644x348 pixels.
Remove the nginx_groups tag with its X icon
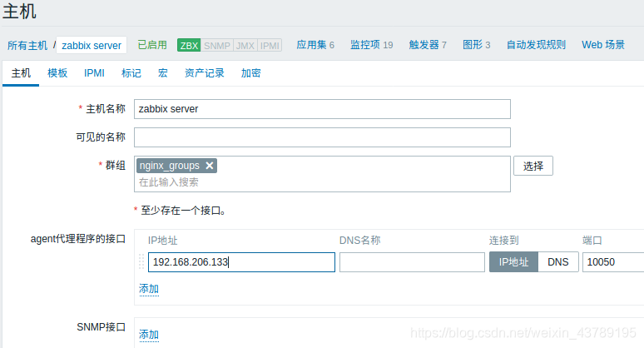click(x=210, y=166)
